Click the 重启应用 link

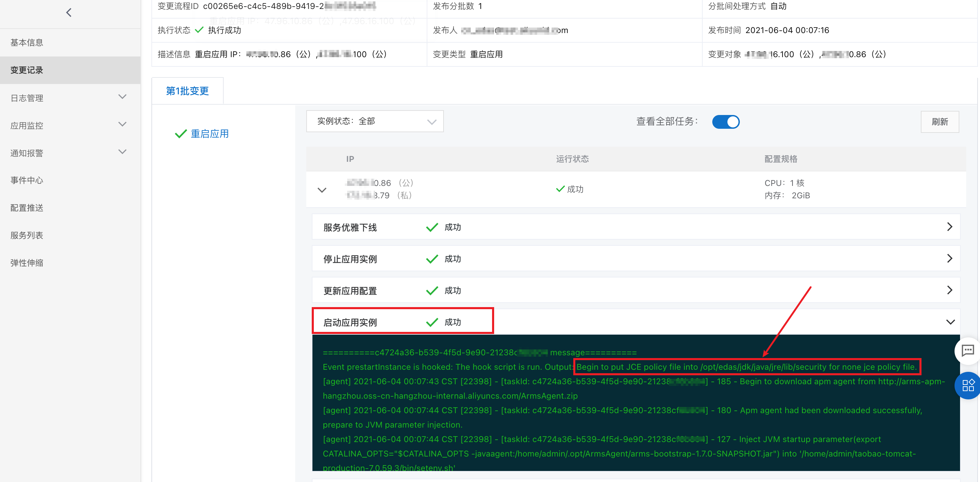coord(210,133)
